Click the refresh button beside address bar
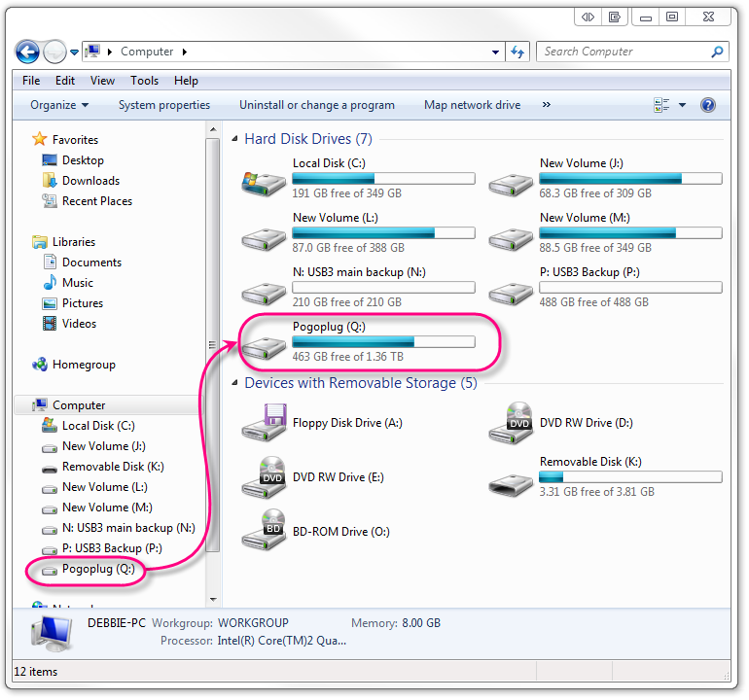 coord(517,52)
